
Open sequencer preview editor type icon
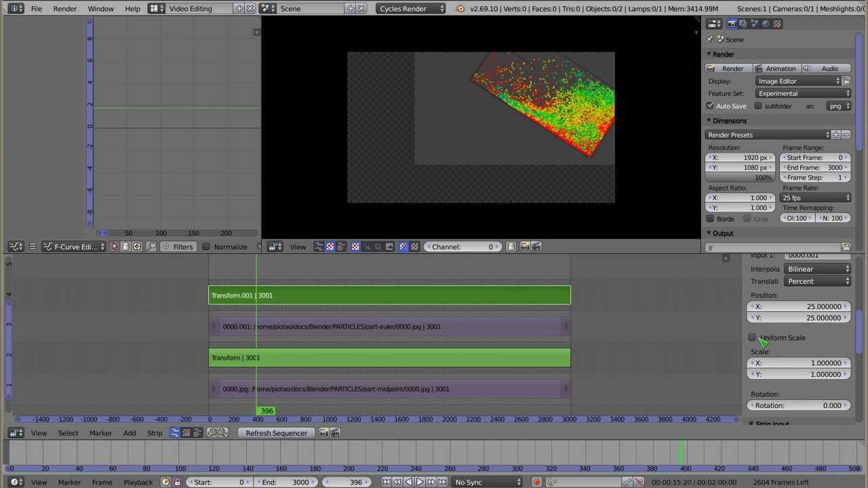[x=274, y=247]
